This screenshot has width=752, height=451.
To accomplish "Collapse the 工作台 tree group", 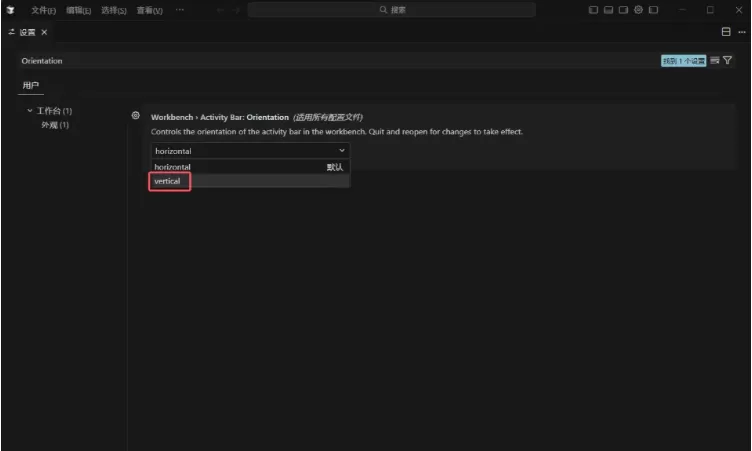I will [x=30, y=111].
